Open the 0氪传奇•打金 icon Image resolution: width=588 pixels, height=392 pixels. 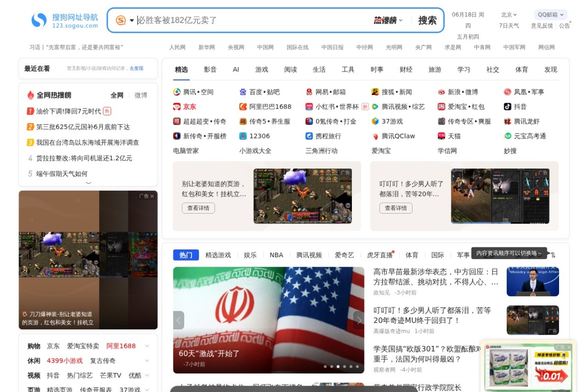[309, 121]
